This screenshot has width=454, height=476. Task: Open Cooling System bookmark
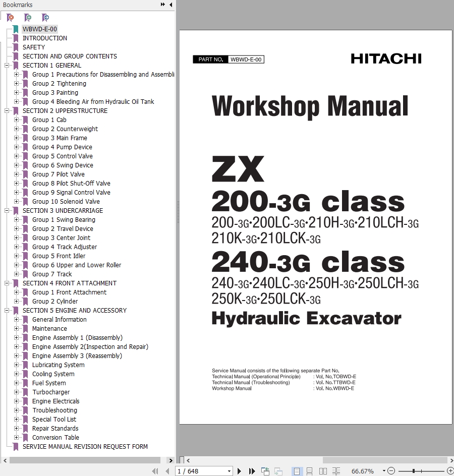(53, 374)
